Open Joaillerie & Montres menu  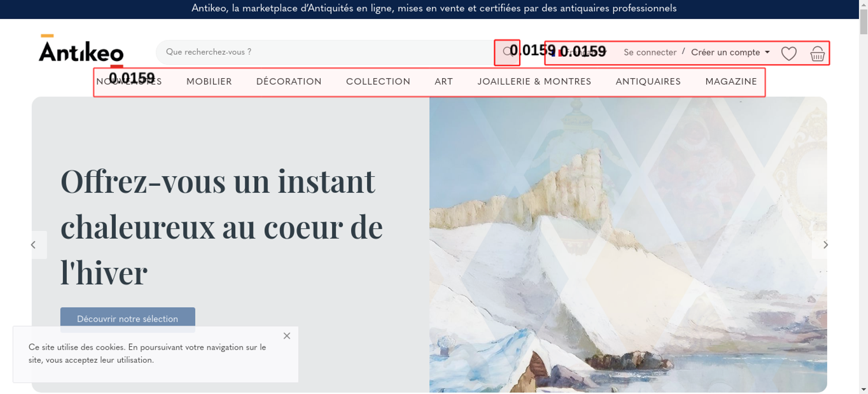pos(534,82)
